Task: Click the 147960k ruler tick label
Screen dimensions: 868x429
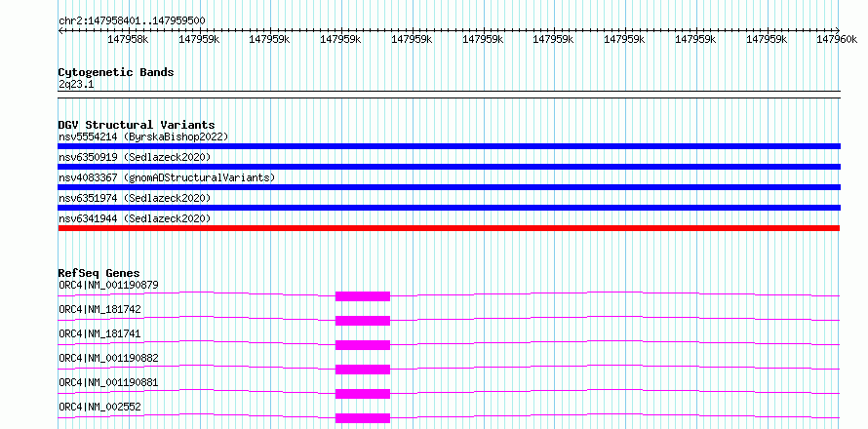Action: (837, 39)
